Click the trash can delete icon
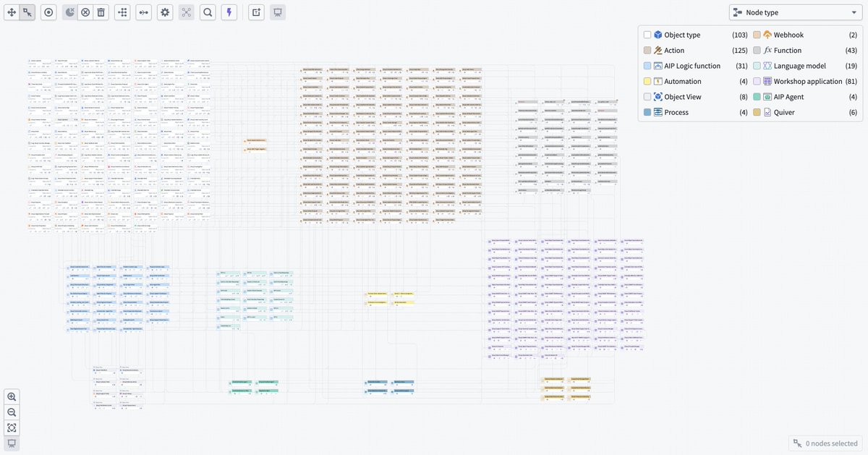 coord(101,12)
